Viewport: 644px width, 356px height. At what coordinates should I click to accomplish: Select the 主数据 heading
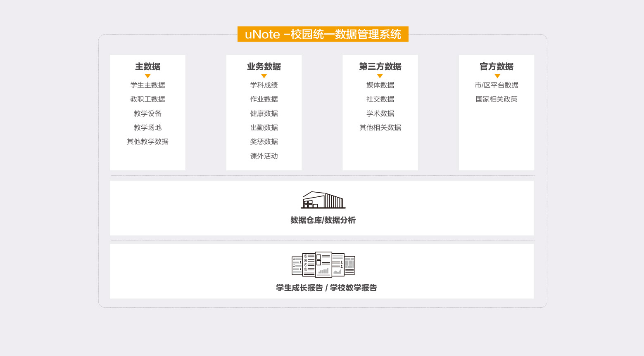147,66
